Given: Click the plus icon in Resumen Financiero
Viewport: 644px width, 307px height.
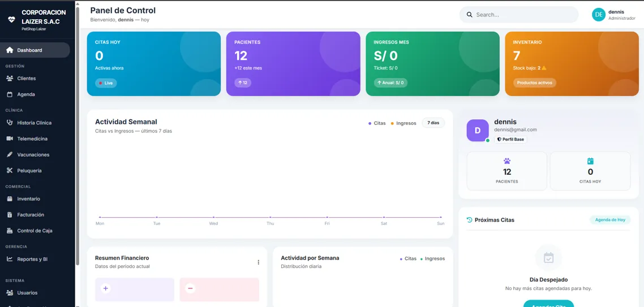Looking at the screenshot, I should [x=106, y=288].
